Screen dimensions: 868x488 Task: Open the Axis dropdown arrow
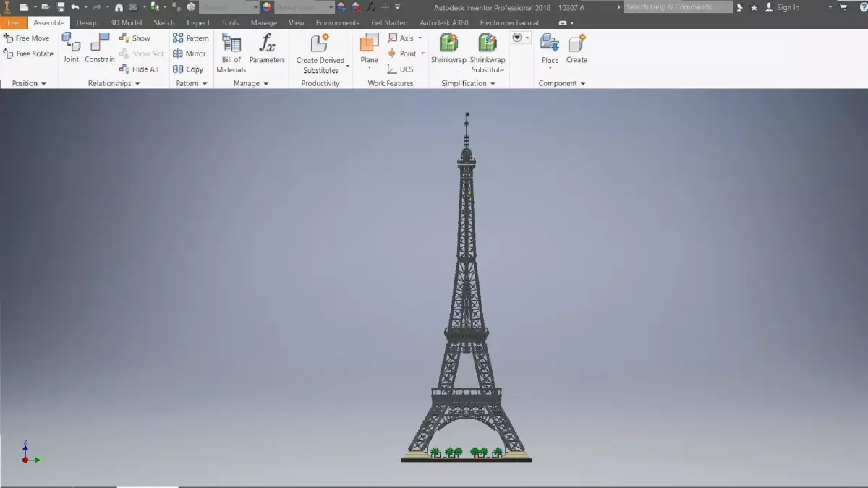tap(420, 38)
